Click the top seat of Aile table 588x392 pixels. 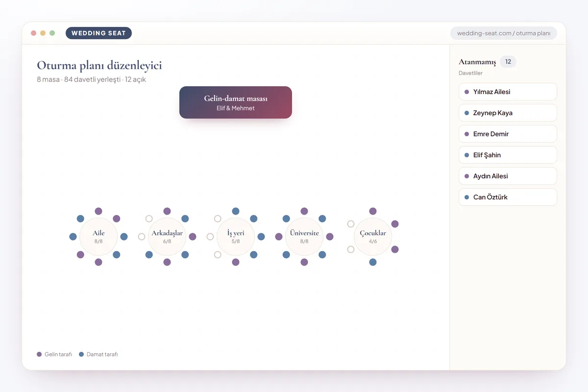pos(98,211)
